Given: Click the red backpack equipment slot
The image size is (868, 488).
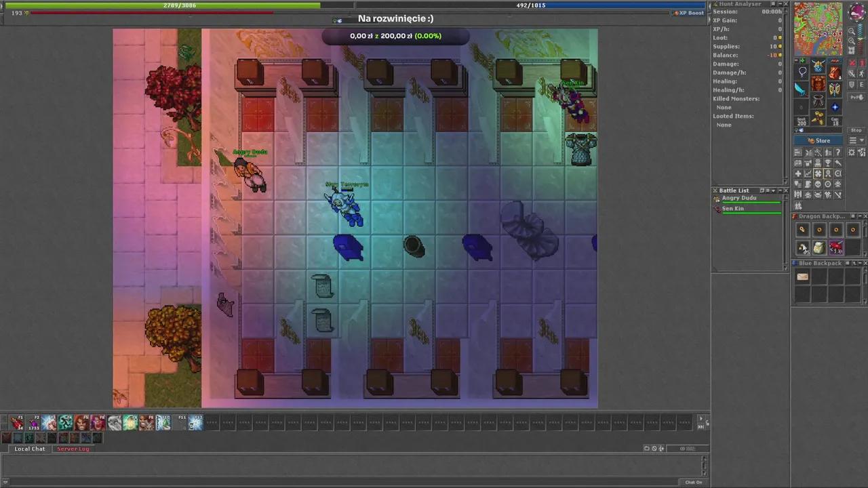Looking at the screenshot, I should (x=835, y=71).
